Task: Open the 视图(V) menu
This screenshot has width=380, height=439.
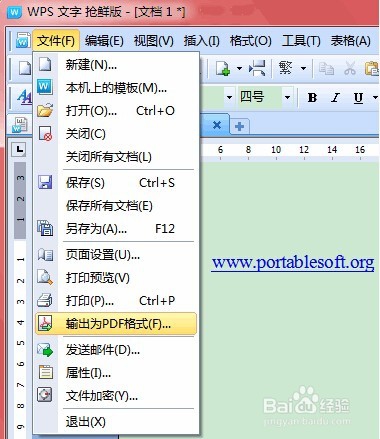Action: (154, 41)
